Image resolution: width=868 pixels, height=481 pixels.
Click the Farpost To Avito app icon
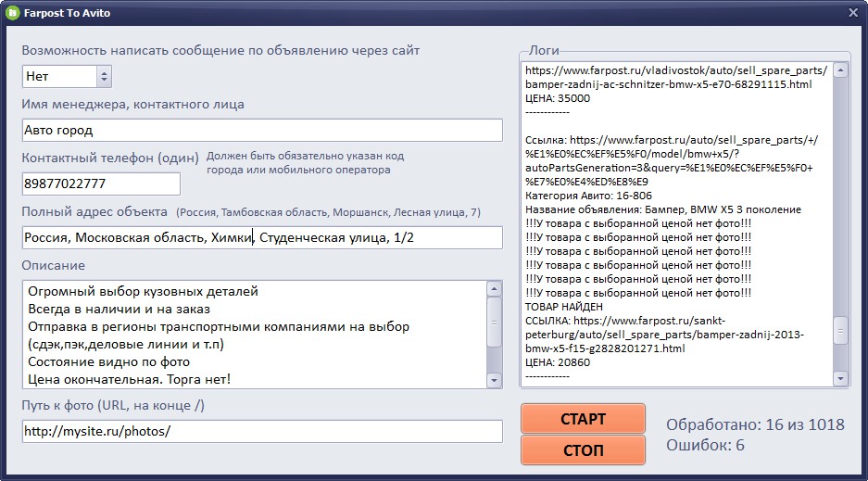pyautogui.click(x=12, y=12)
